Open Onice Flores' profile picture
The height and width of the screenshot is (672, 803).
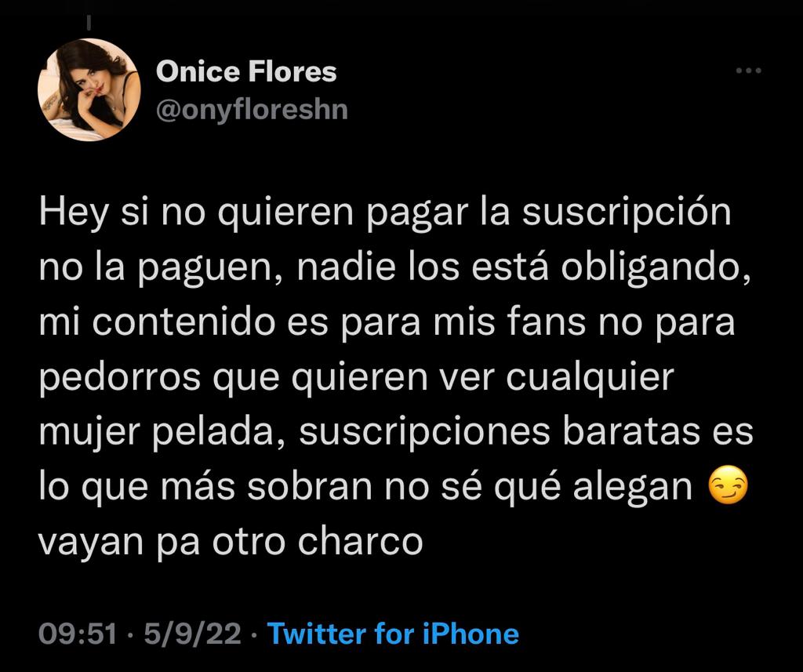click(x=89, y=89)
